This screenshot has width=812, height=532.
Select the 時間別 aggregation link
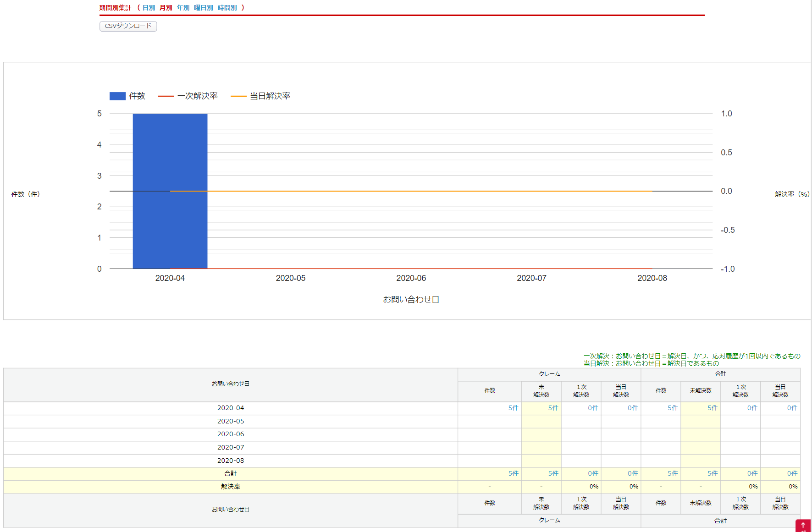pos(227,8)
